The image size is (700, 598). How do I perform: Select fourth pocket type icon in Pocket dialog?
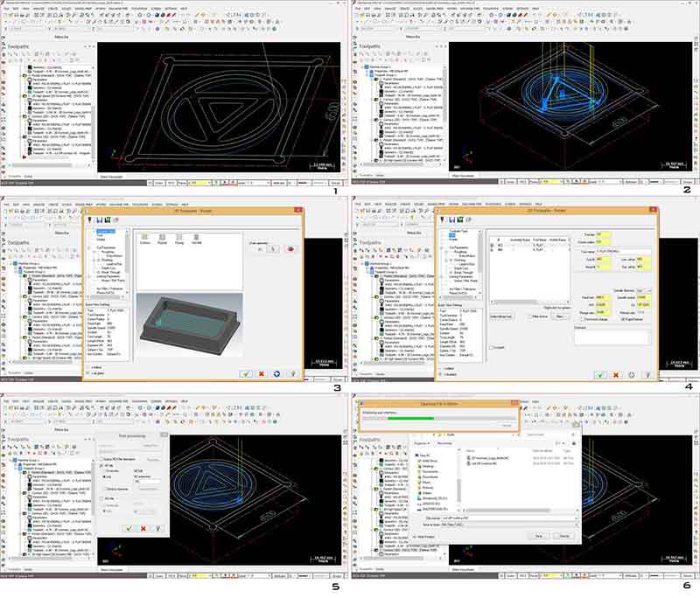(196, 239)
